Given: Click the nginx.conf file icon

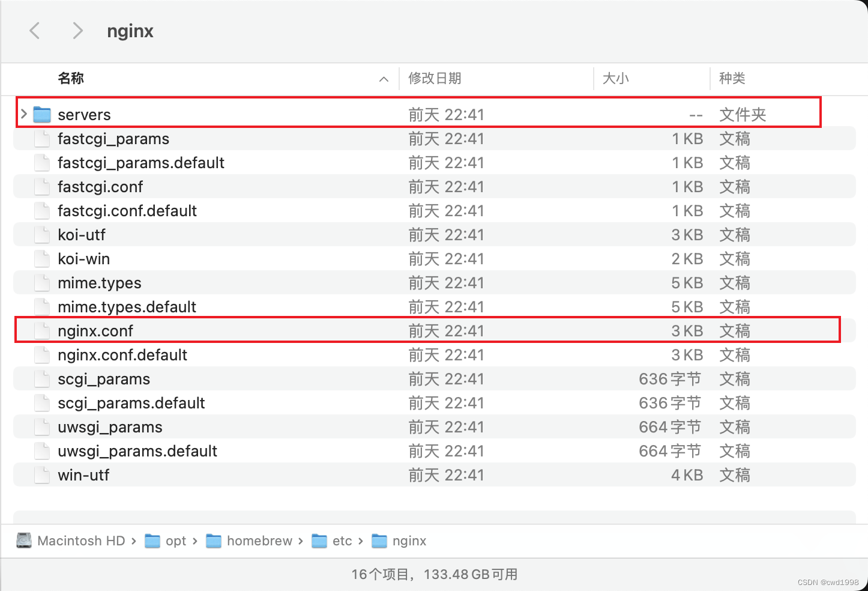Looking at the screenshot, I should coord(42,331).
